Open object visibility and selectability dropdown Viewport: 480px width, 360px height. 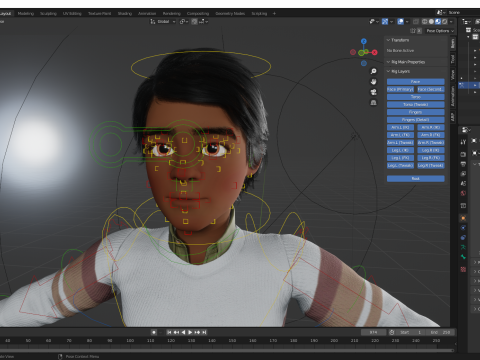tap(374, 22)
